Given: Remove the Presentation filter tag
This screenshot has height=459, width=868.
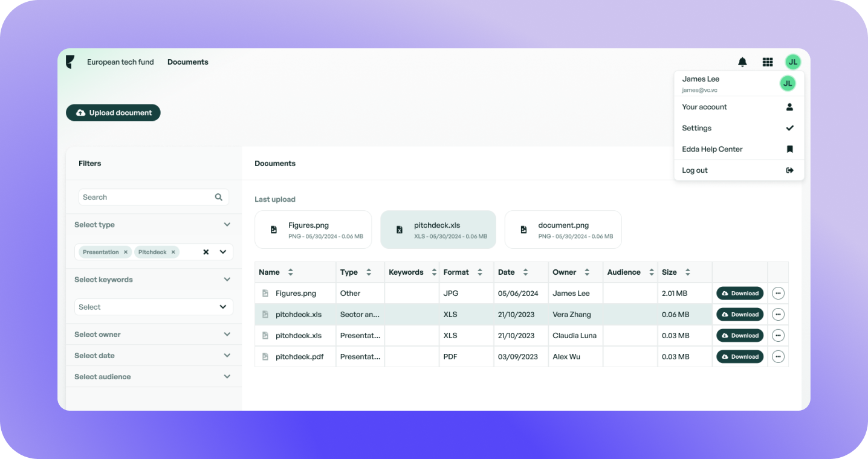Looking at the screenshot, I should pyautogui.click(x=126, y=252).
